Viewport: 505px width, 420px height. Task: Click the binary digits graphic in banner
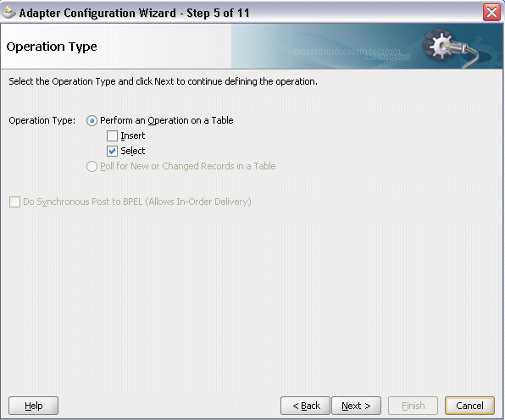351,54
